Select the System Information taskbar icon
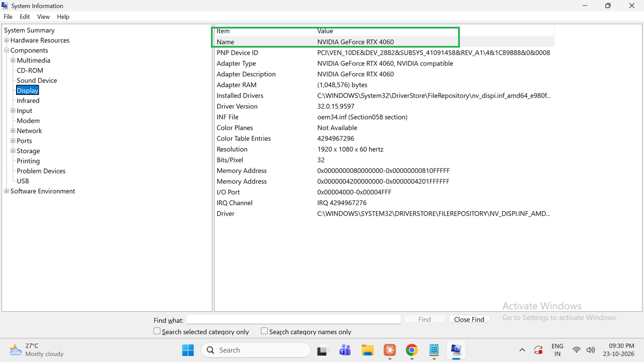This screenshot has height=362, width=644. click(x=456, y=350)
